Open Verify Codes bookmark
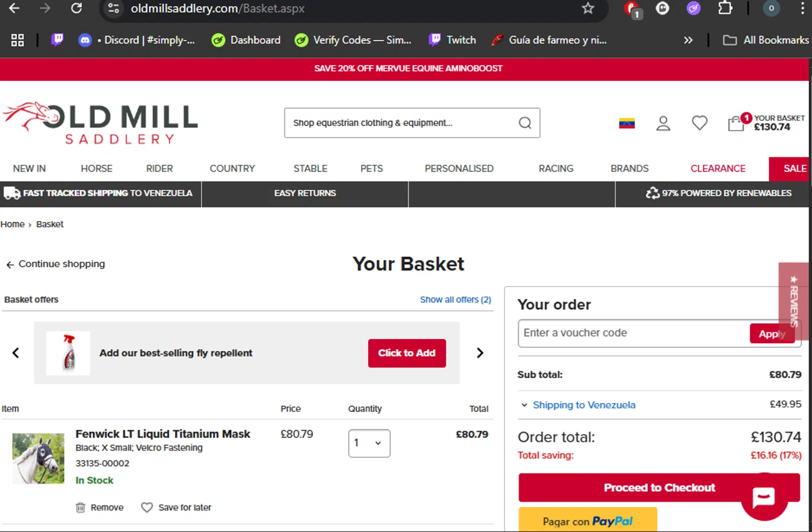The height and width of the screenshot is (532, 812). 353,40
